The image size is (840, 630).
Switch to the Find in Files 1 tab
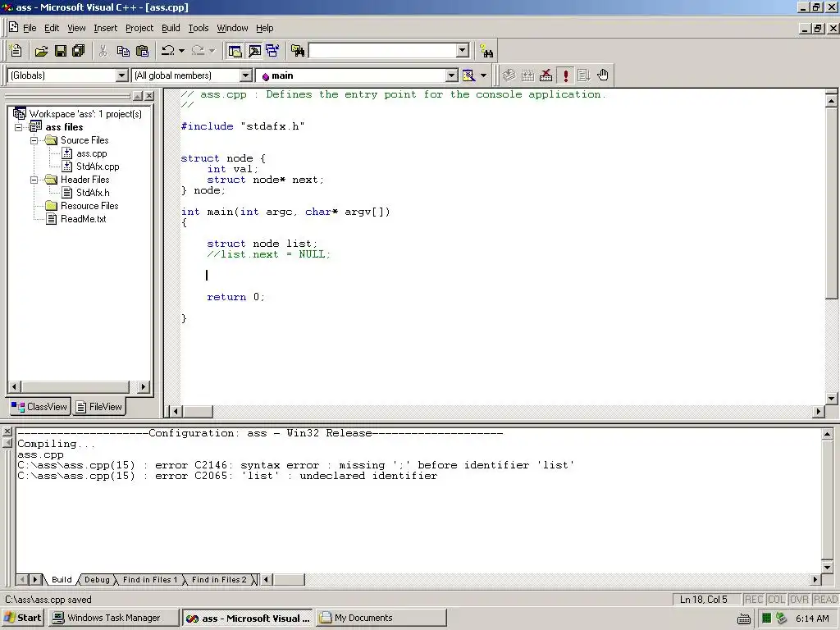(149, 580)
